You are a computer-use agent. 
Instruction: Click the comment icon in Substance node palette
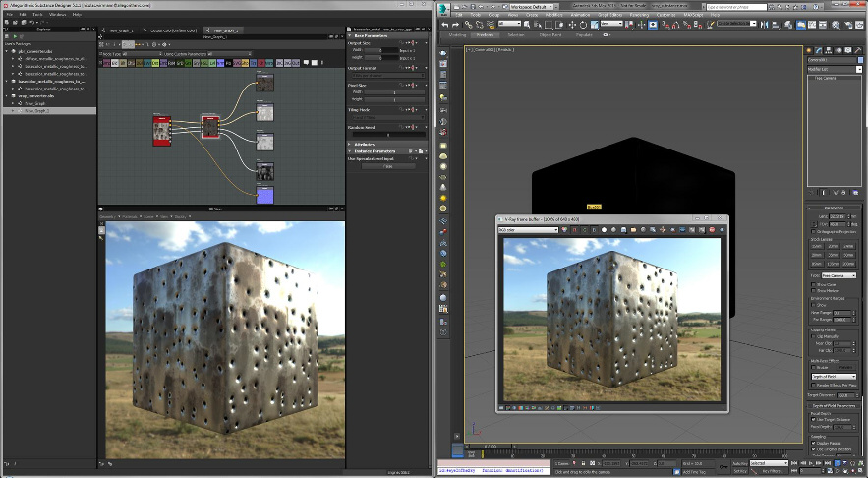305,63
